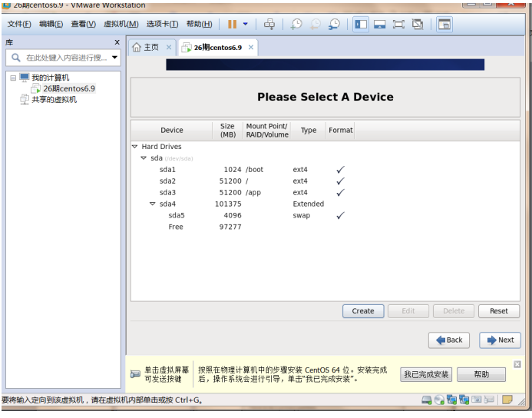The image size is (532, 418).
Task: Toggle the library sidebar view icon
Action: click(x=360, y=24)
